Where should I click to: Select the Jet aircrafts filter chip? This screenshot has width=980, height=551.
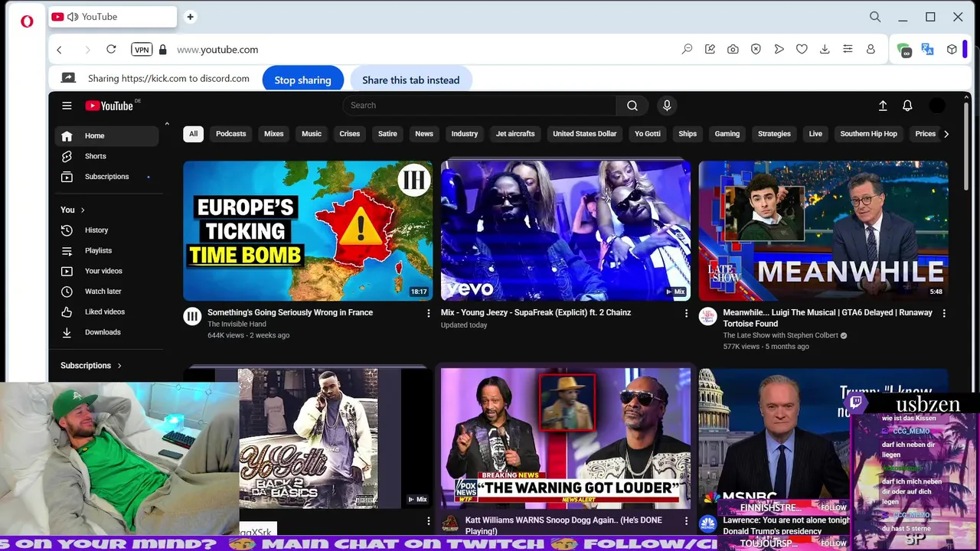(x=515, y=134)
